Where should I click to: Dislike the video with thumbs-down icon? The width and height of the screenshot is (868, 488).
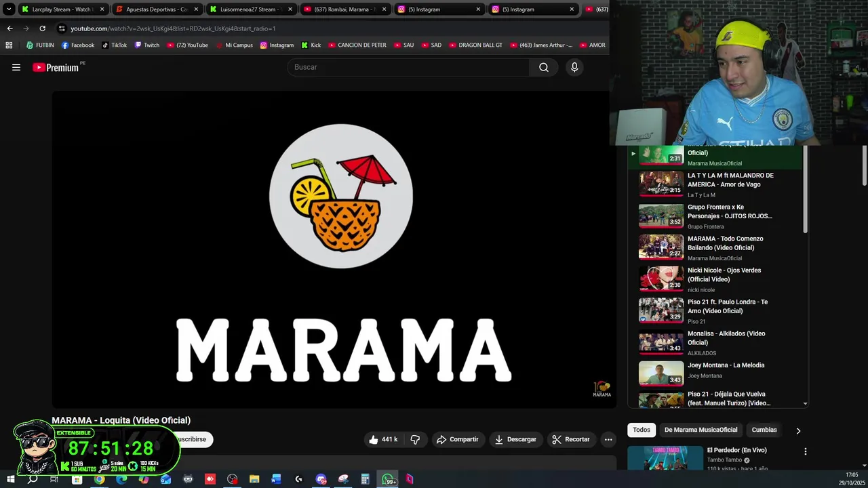[x=415, y=439]
